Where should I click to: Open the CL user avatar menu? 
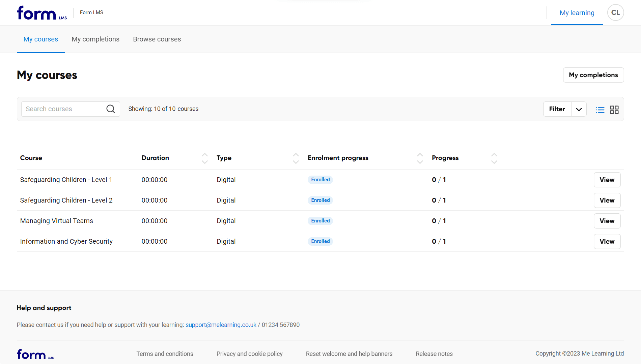(x=615, y=13)
